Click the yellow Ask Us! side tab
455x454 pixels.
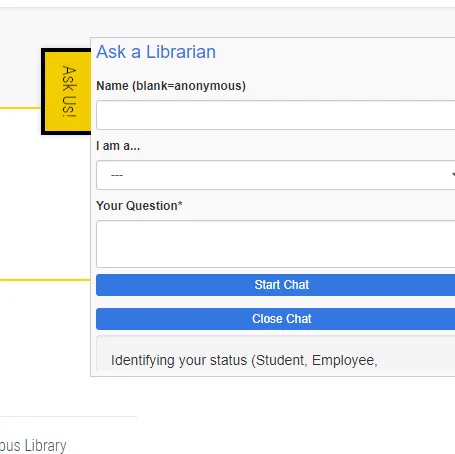coord(68,92)
